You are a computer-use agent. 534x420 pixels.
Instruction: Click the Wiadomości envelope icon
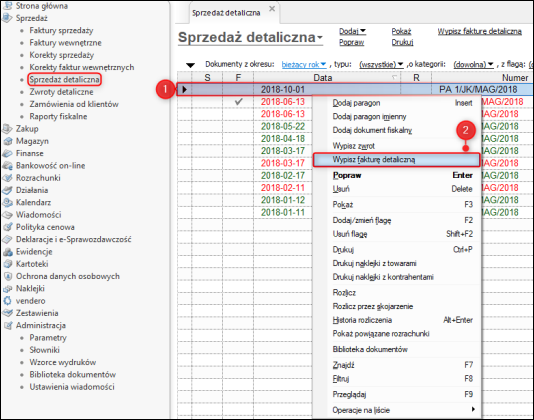tap(7, 215)
